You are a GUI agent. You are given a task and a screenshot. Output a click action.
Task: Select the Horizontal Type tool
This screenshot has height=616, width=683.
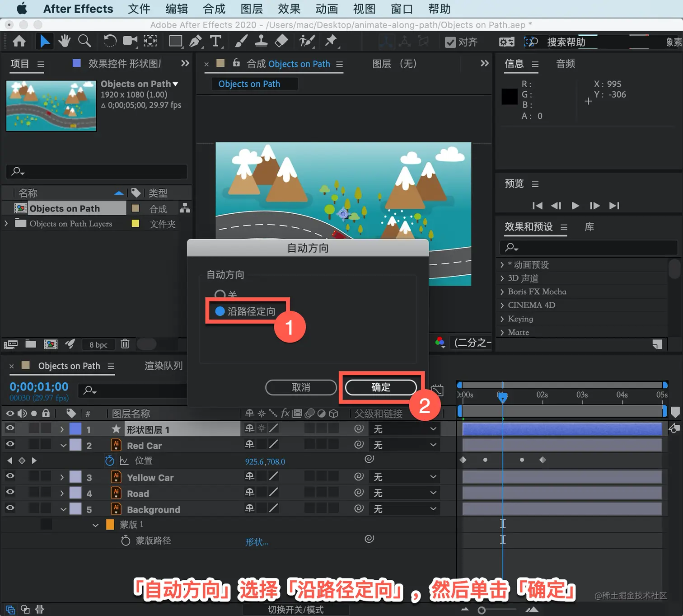point(216,42)
